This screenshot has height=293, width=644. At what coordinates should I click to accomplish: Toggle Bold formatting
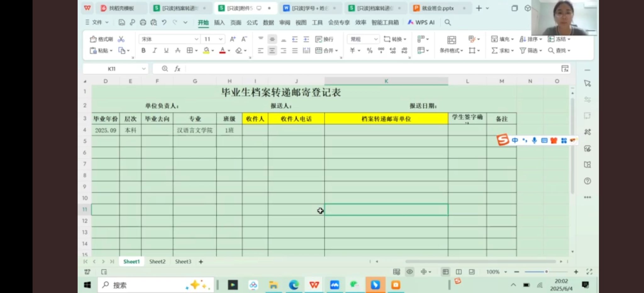pos(143,51)
